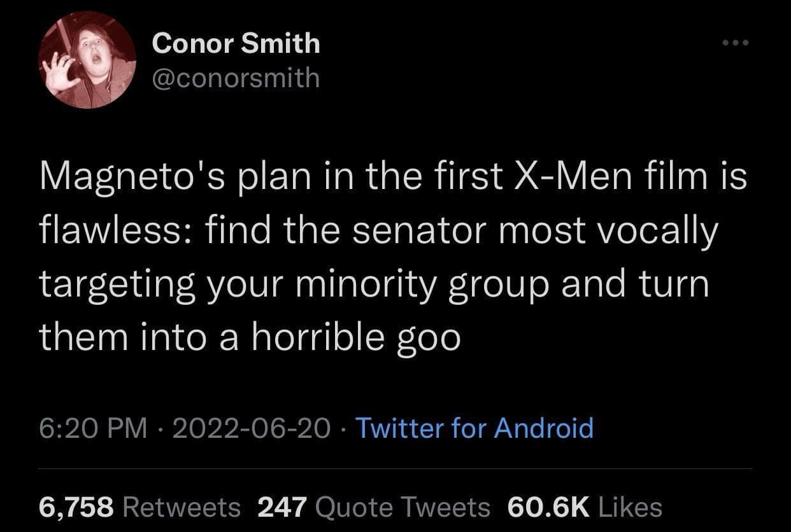This screenshot has height=532, width=791.
Task: Click the tweet timestamp 6:20 PM
Action: tap(92, 428)
